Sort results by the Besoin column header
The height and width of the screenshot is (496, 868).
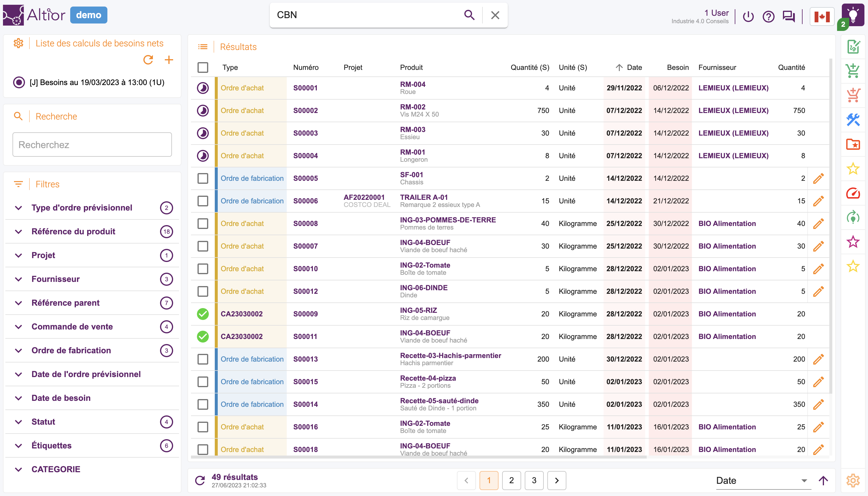pos(677,68)
